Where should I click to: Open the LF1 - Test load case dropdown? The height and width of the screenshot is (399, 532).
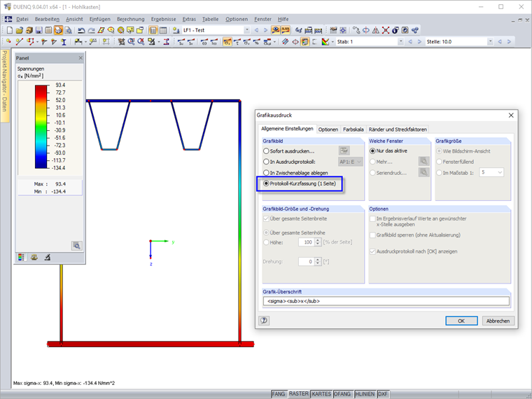tap(246, 30)
